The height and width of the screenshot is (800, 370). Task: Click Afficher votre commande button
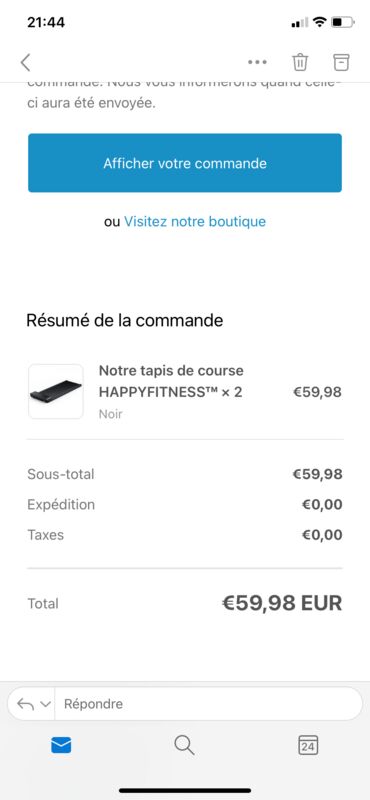(x=185, y=163)
